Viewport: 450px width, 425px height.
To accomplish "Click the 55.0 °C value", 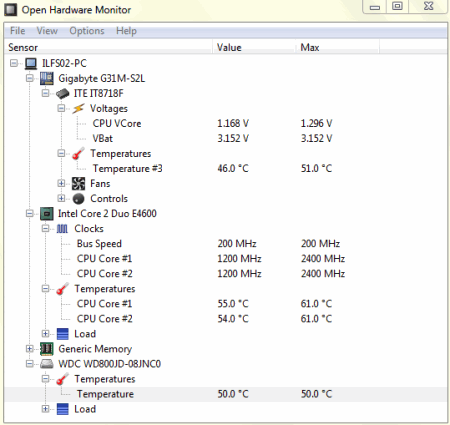I will [x=233, y=304].
